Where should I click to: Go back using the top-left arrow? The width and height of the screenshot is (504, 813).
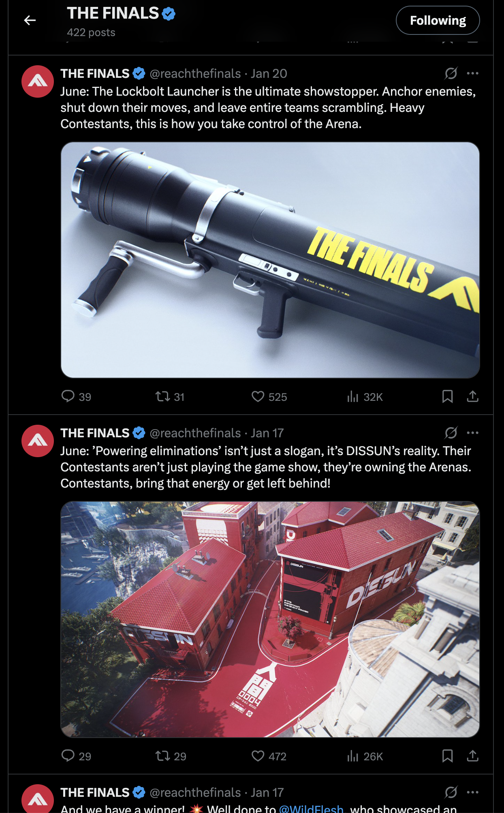tap(30, 20)
